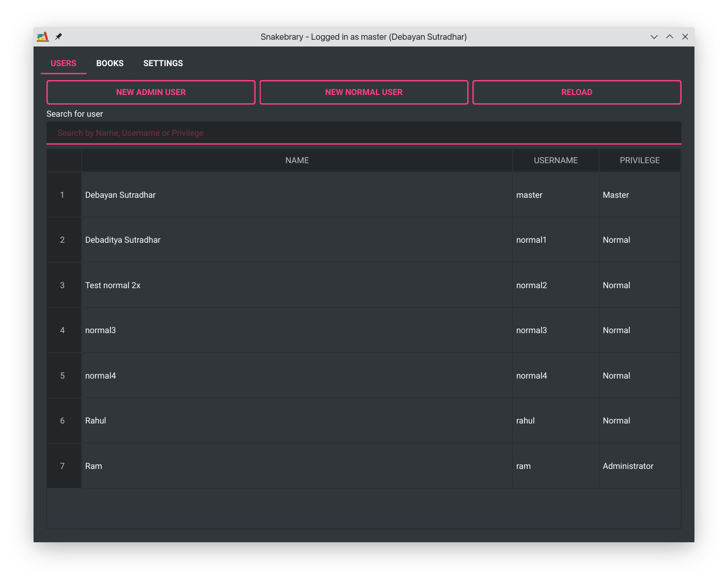The image size is (728, 582).
Task: Click Normal privilege for Test normal 2x
Action: click(x=640, y=285)
